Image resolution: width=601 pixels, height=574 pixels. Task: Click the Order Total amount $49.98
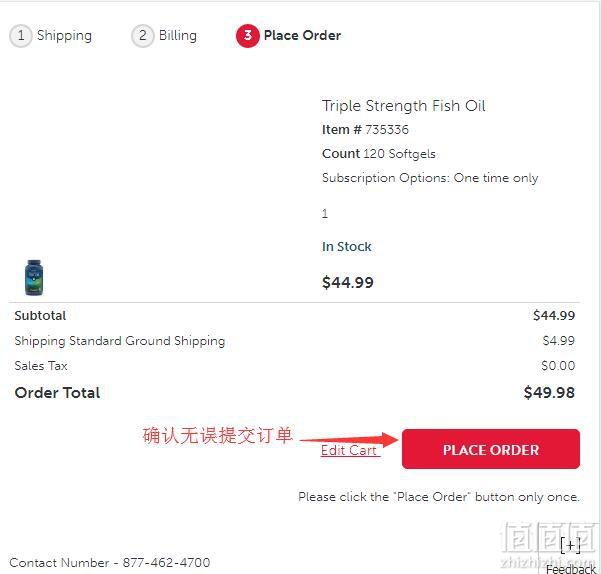click(x=549, y=392)
